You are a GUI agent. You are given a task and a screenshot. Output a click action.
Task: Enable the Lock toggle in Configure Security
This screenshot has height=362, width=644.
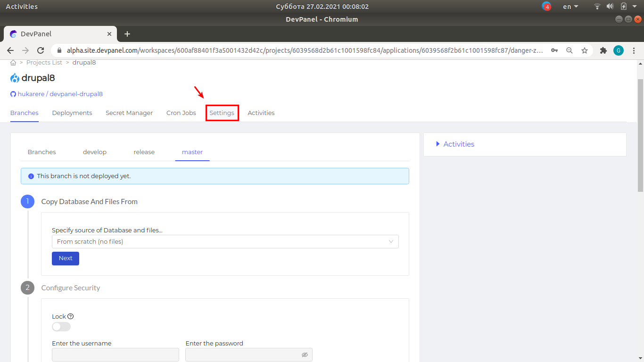(61, 326)
